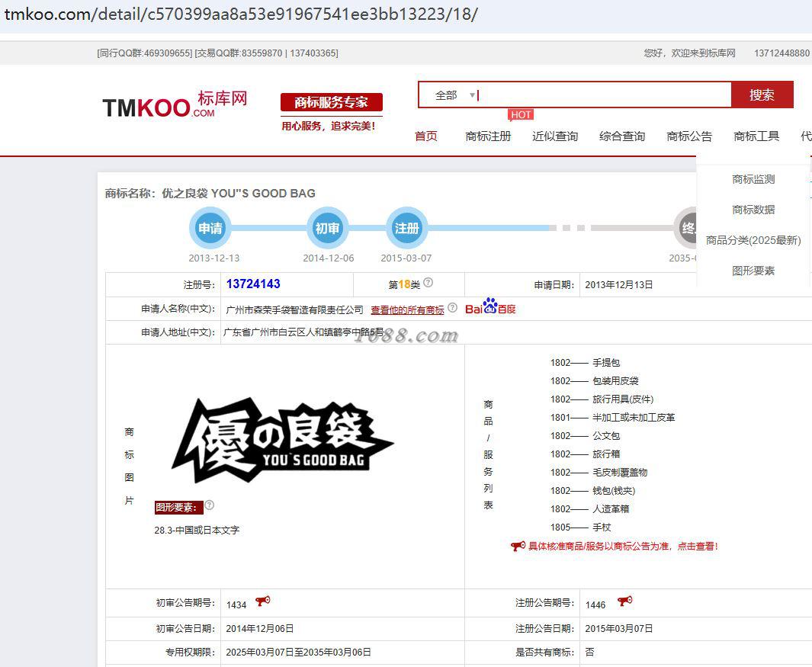
Task: Click the 1805 手杖 goods entry
Action: 580,528
